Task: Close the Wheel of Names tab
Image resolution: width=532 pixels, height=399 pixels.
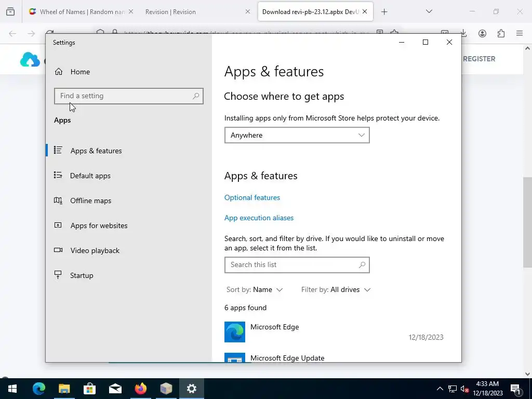Action: click(x=131, y=11)
